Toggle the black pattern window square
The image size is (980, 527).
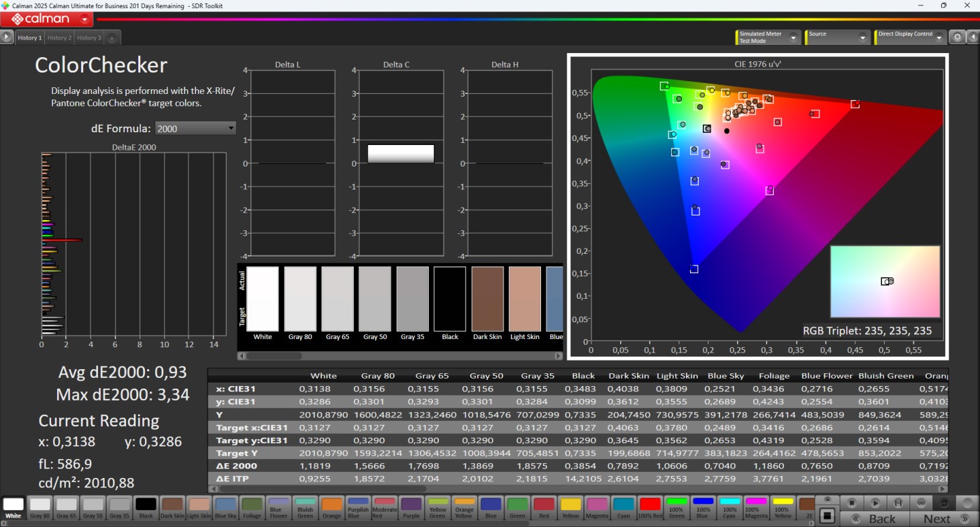tap(828, 516)
